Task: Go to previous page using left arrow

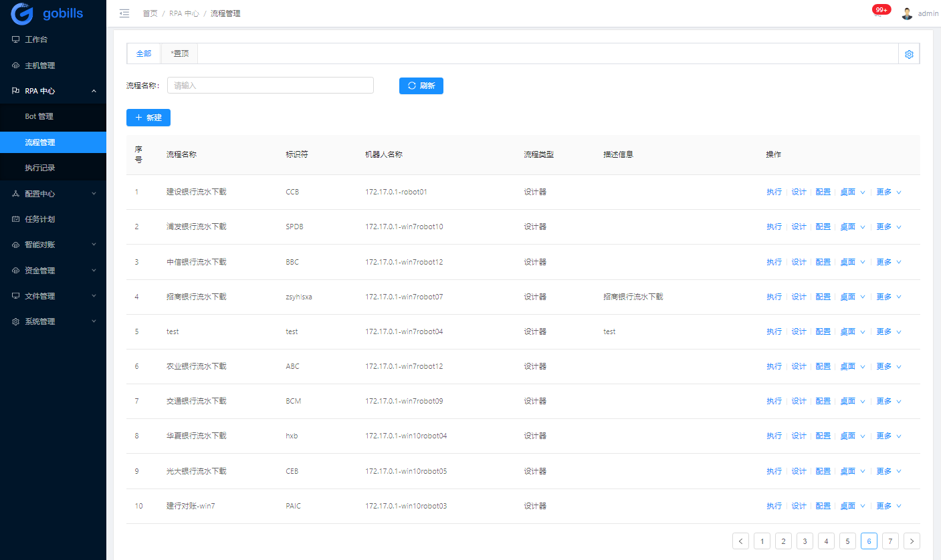Action: (x=740, y=541)
